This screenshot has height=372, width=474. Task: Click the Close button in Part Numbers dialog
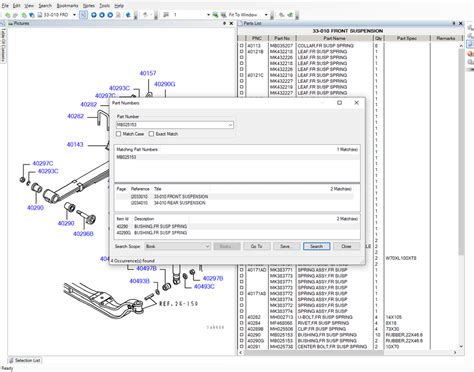point(347,246)
